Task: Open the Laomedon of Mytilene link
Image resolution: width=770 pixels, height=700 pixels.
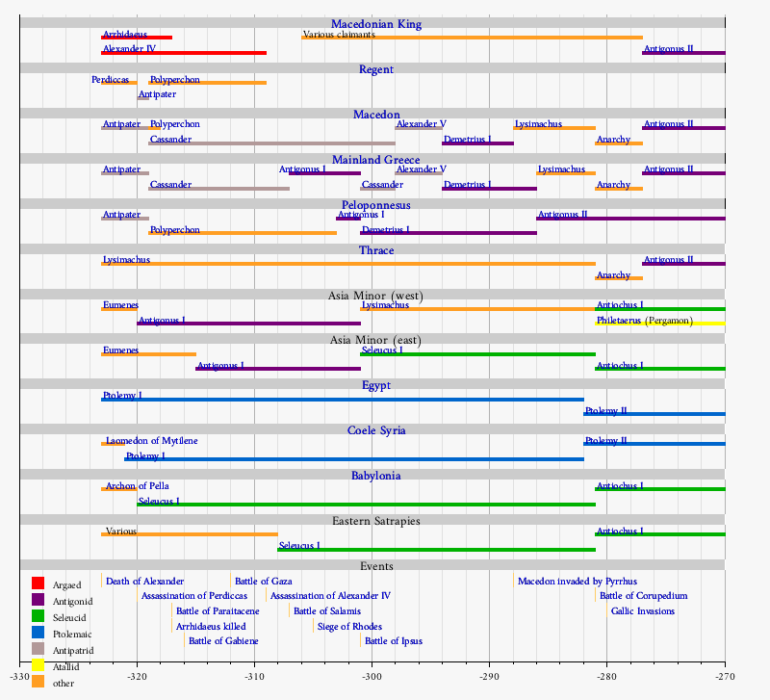Action: (x=151, y=440)
